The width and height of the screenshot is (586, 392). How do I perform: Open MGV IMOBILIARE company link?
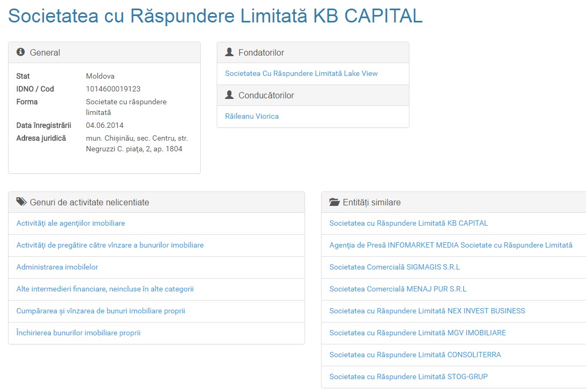(x=417, y=333)
